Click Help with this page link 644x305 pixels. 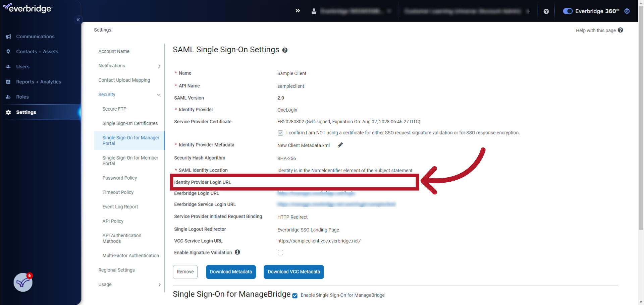[x=596, y=30]
